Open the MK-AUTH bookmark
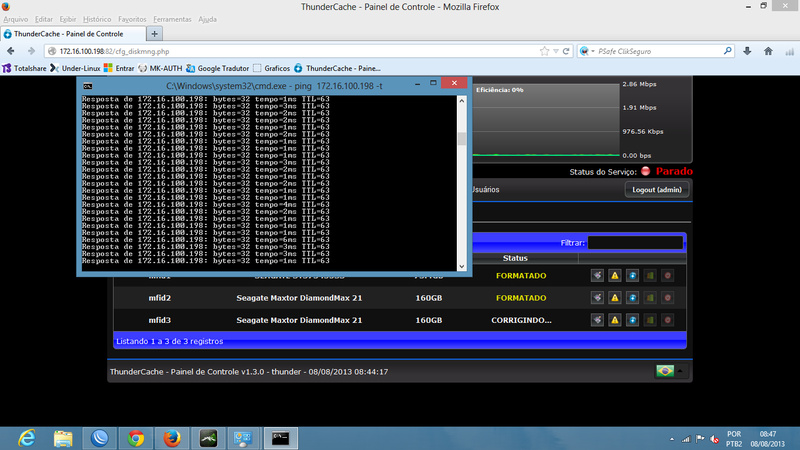The width and height of the screenshot is (800, 450). click(x=160, y=68)
